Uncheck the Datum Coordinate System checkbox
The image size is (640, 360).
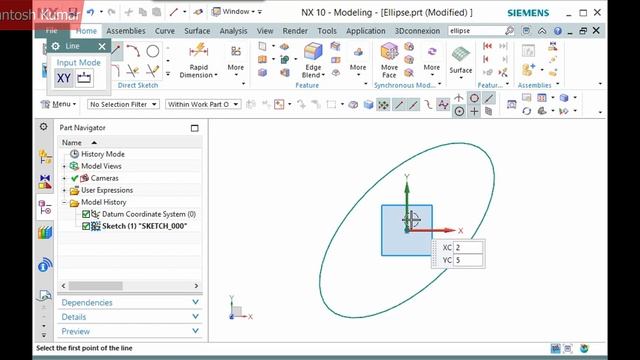86,214
